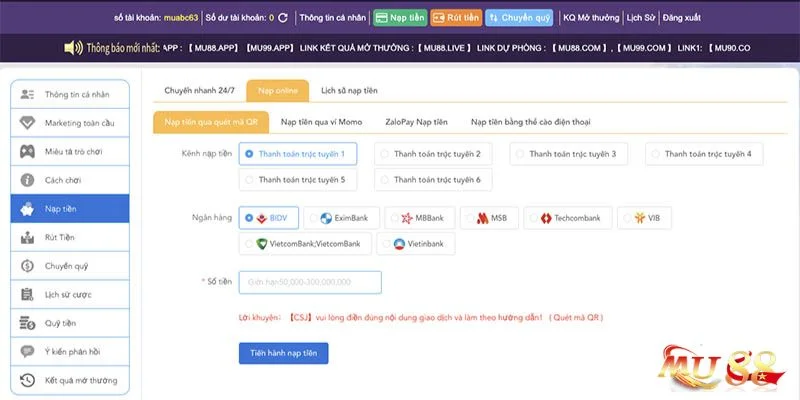Open the Nạp online tab
The width and height of the screenshot is (800, 400).
(x=278, y=91)
